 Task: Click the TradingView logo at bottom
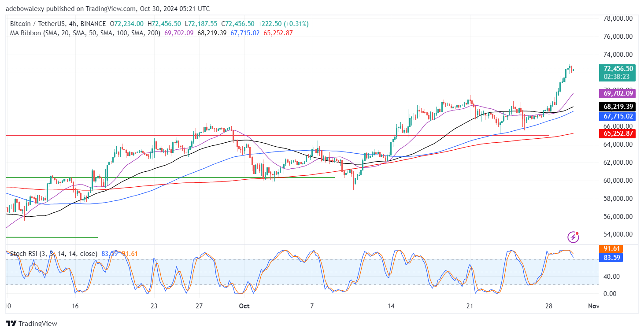(x=31, y=324)
